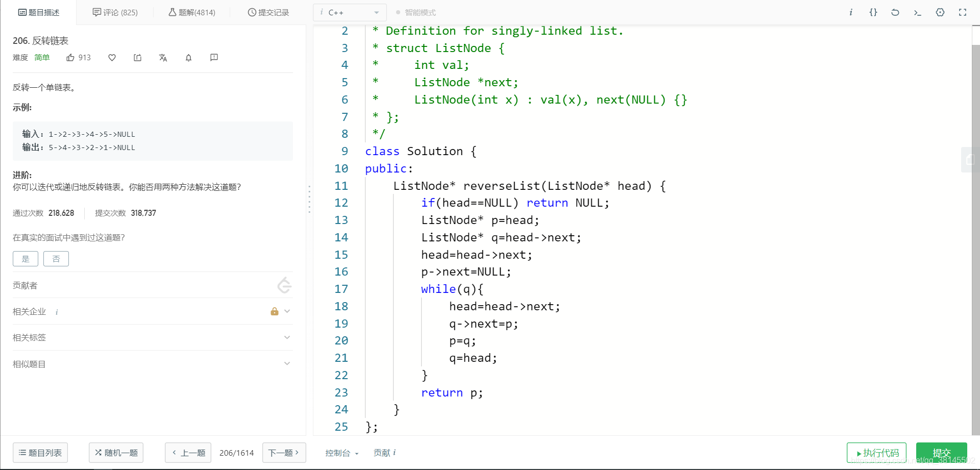Click code line 23 'return p;'
The image size is (980, 470).
coord(452,392)
